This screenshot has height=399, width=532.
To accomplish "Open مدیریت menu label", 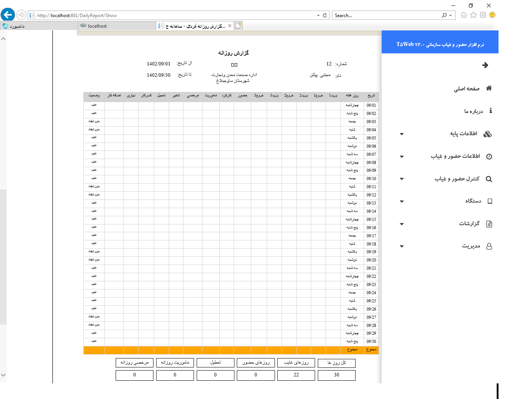I will (471, 246).
